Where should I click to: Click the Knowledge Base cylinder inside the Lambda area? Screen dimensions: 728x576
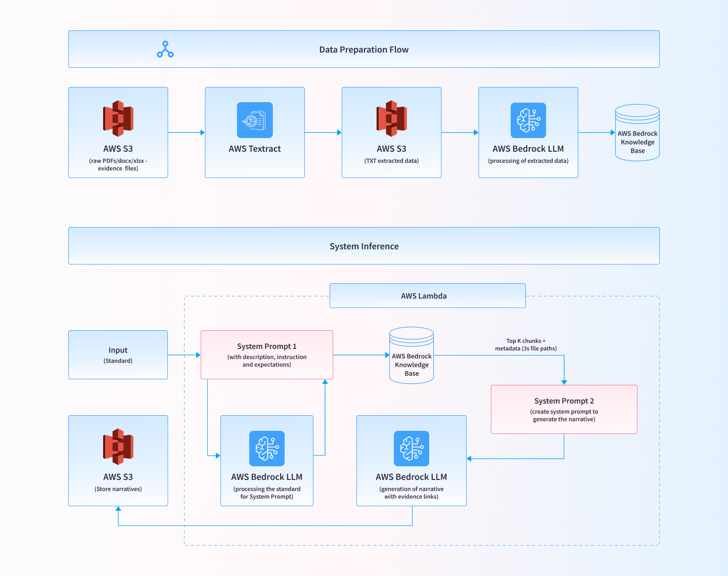412,355
